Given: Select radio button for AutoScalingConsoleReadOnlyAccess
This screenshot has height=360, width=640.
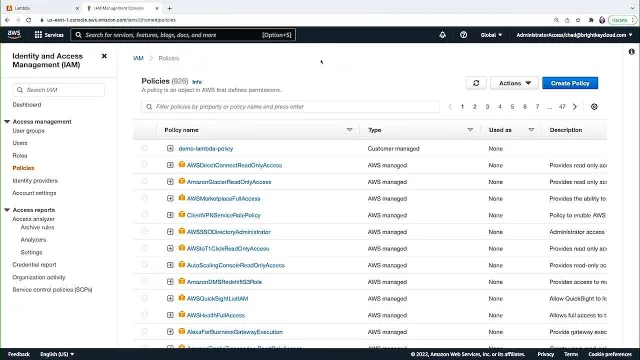Looking at the screenshot, I should tap(144, 264).
